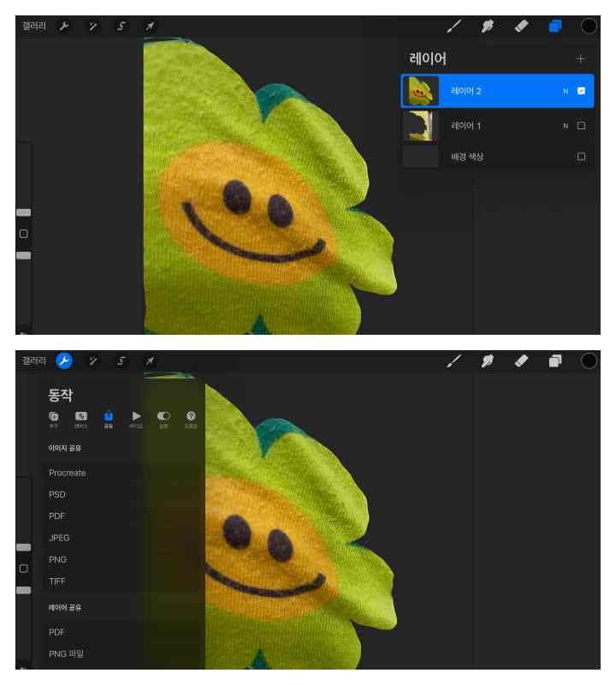Share image as PDF under 이미지 공유
Image resolution: width=616 pixels, height=685 pixels.
point(56,516)
